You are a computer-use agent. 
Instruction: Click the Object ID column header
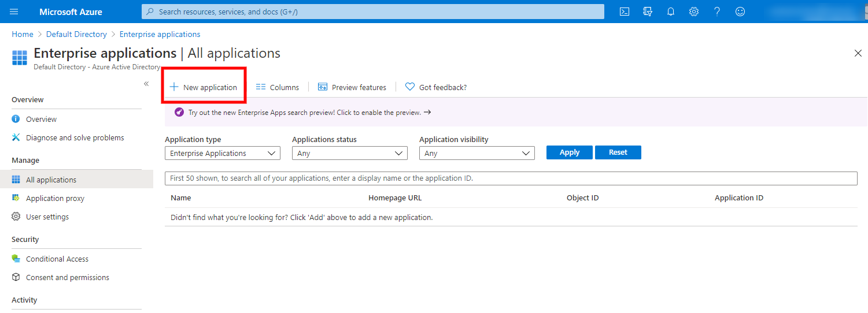click(583, 198)
